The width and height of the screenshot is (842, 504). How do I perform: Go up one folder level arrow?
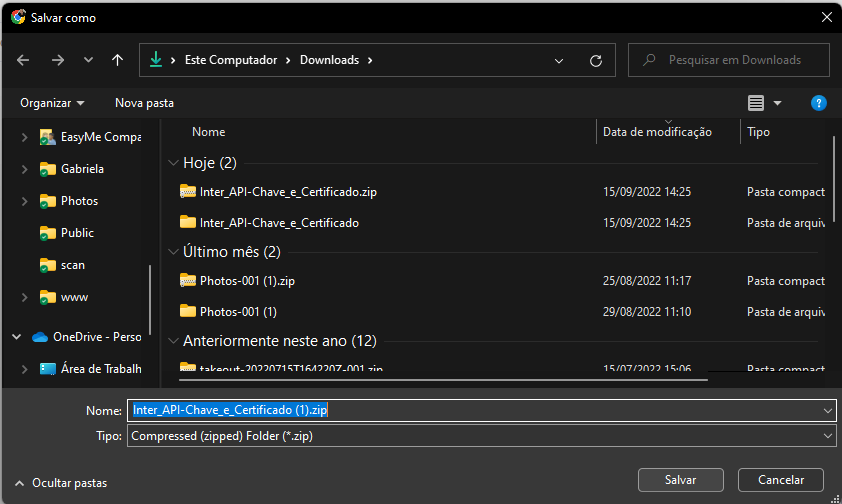[x=118, y=60]
